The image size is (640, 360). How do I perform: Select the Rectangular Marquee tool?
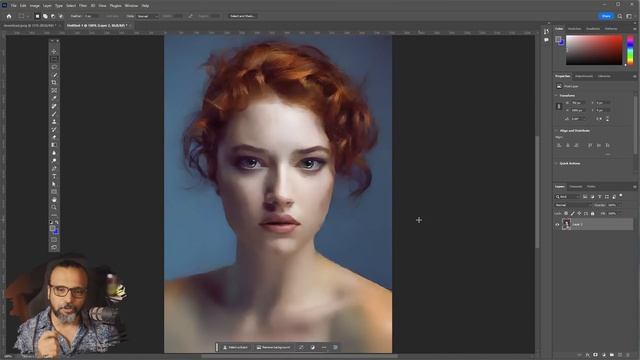pos(54,60)
